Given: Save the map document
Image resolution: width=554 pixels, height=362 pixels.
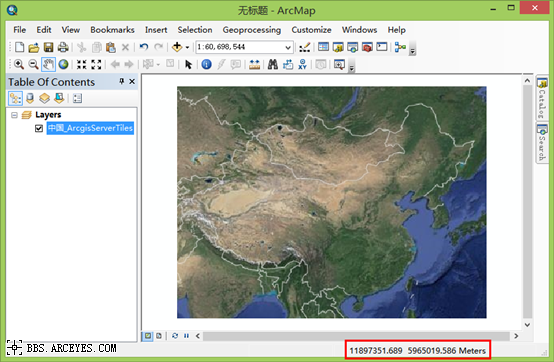Looking at the screenshot, I should coord(48,47).
